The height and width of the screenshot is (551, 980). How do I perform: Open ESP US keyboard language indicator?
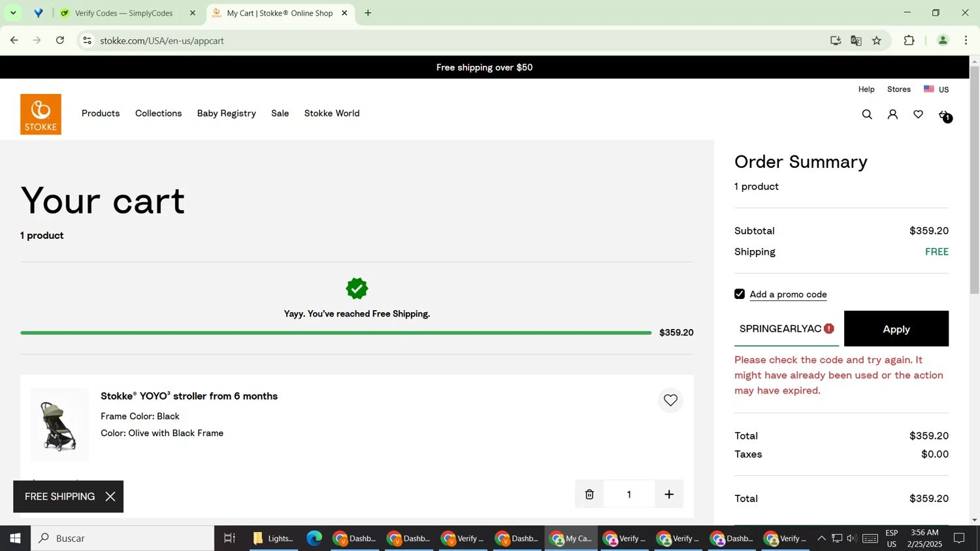pos(892,539)
